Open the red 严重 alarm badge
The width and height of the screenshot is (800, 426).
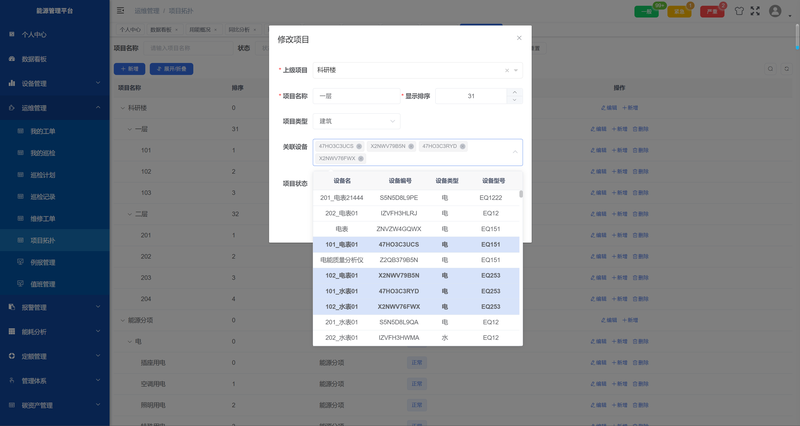point(712,11)
